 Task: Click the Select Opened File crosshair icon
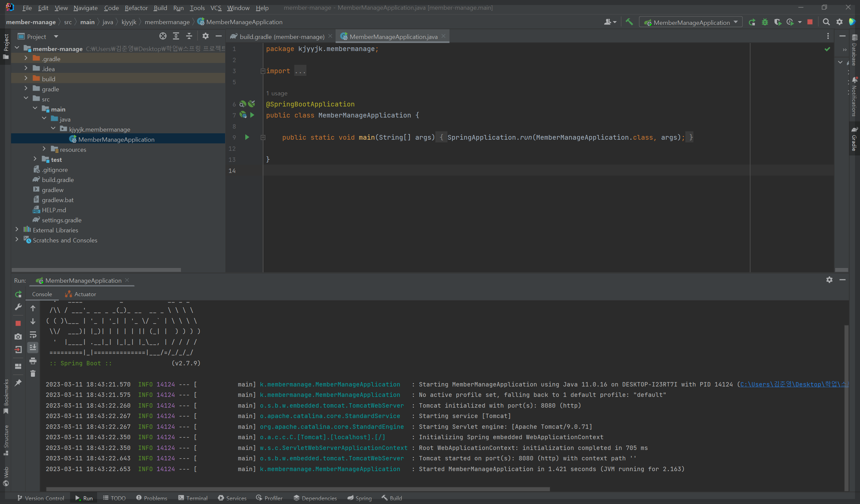[x=163, y=36]
